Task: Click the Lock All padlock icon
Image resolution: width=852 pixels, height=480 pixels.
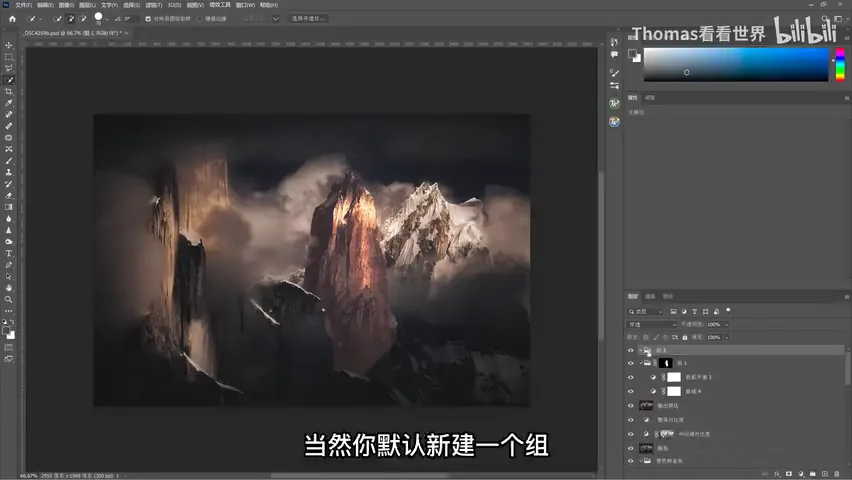Action: pos(685,338)
